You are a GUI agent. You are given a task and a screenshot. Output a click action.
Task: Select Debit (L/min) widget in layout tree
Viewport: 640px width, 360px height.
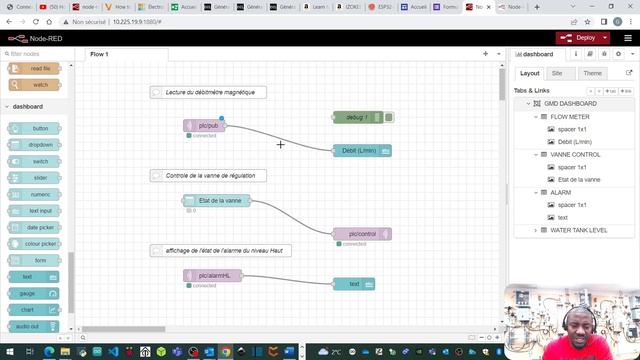click(x=574, y=142)
